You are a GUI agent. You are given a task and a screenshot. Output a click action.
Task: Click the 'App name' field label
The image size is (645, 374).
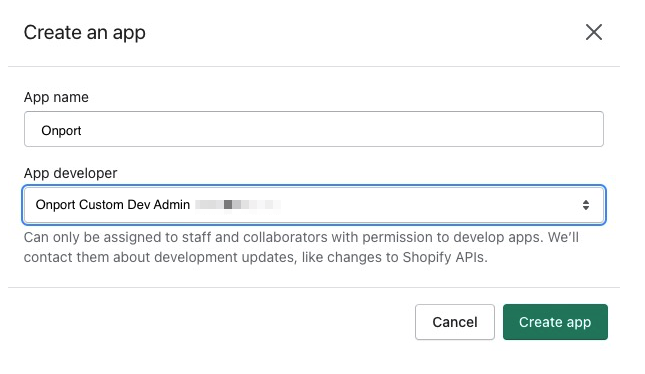[x=56, y=98]
